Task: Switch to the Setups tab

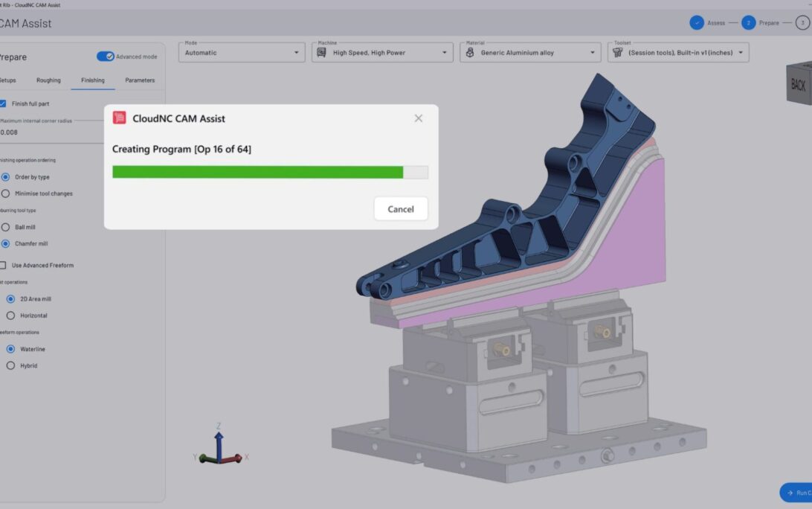Action: click(7, 80)
